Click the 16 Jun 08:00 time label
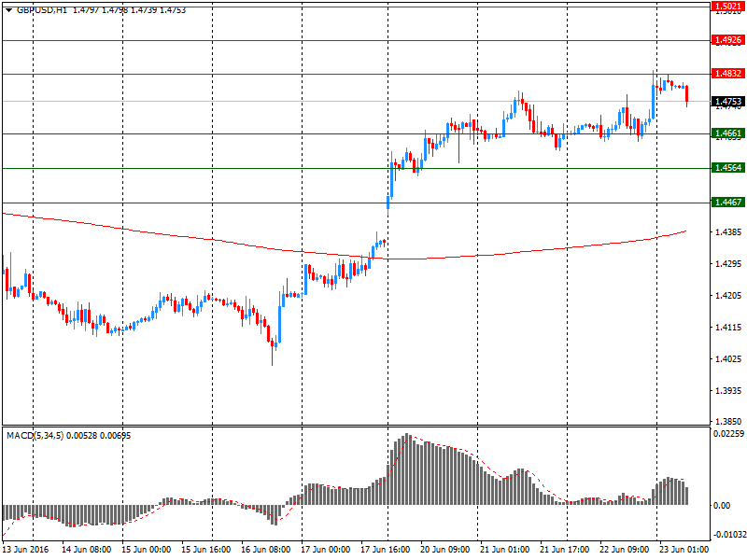The width and height of the screenshot is (747, 560). click(265, 550)
